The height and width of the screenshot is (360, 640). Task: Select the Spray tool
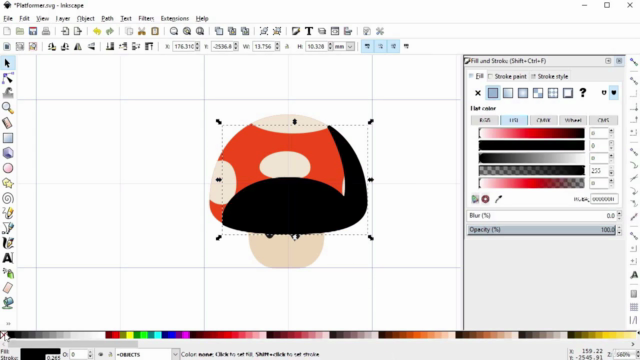[7, 273]
